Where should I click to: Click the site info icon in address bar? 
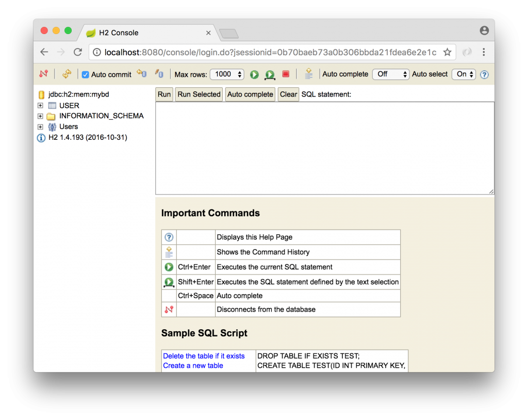coord(97,52)
